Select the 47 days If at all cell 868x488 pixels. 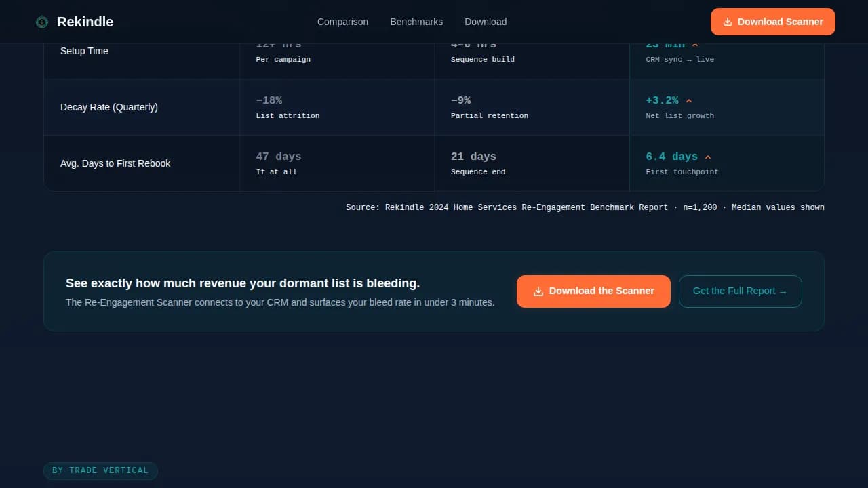337,163
